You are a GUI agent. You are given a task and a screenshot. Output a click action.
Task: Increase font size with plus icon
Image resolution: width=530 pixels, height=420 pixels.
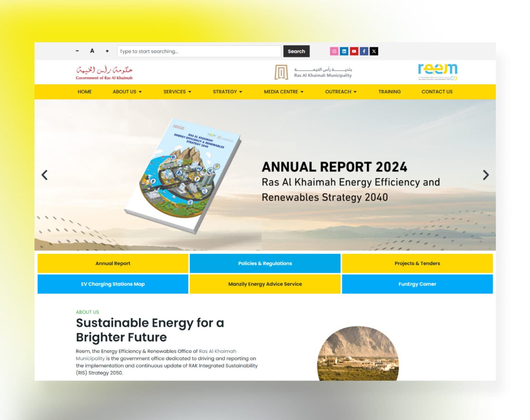[x=107, y=51]
